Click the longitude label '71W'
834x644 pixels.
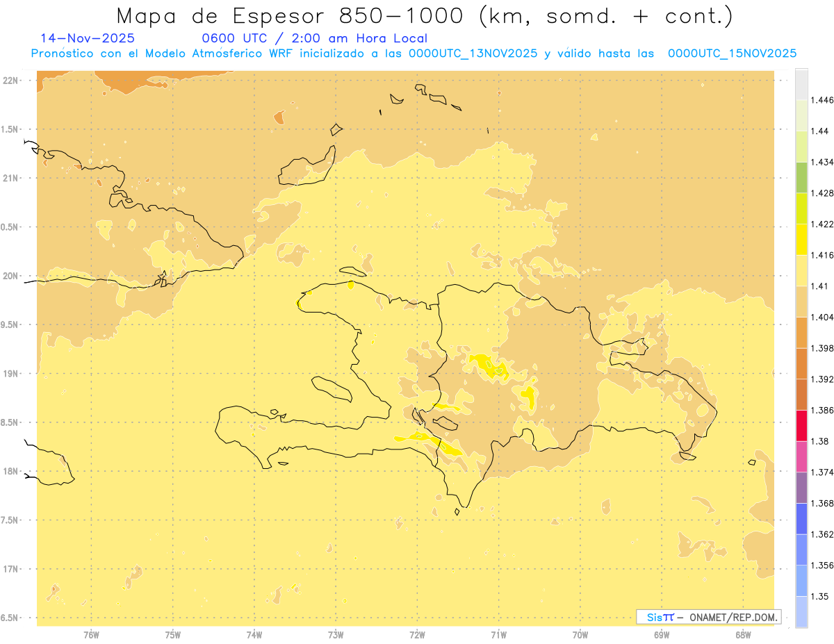tap(499, 635)
